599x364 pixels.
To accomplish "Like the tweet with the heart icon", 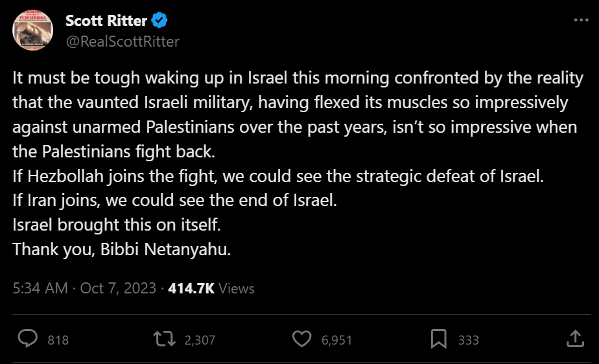I will 301,339.
